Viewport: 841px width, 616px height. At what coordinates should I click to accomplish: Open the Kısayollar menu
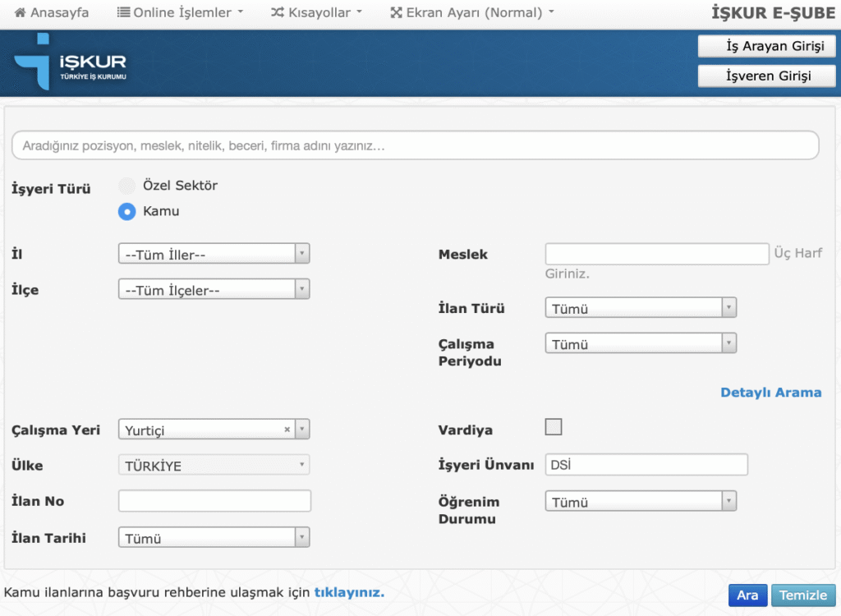320,13
